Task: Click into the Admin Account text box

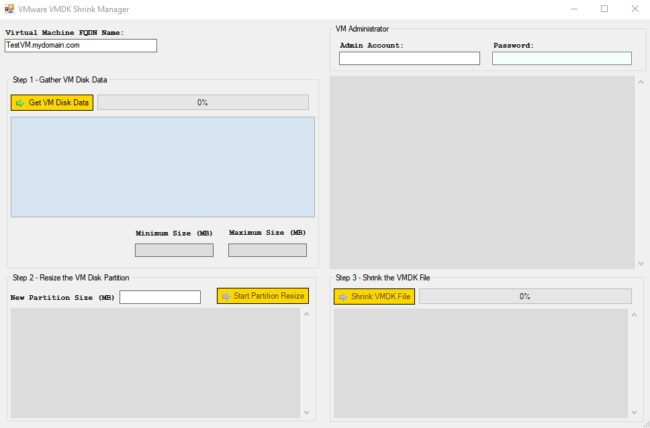Action: (x=409, y=58)
